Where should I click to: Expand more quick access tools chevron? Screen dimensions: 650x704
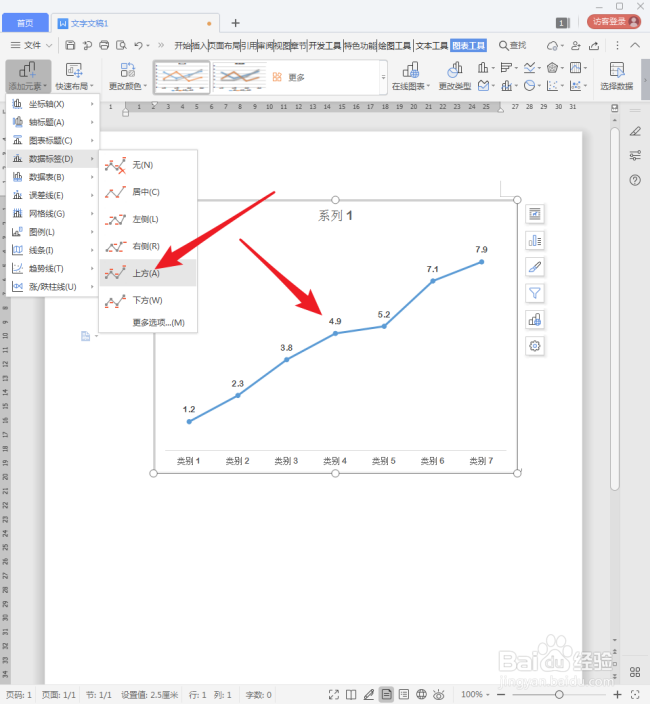(161, 45)
